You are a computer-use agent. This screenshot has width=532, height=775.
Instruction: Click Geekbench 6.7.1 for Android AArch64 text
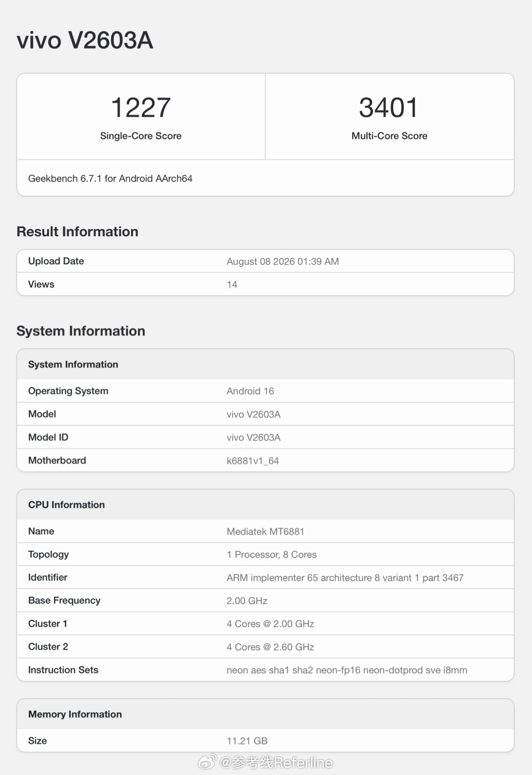point(110,178)
